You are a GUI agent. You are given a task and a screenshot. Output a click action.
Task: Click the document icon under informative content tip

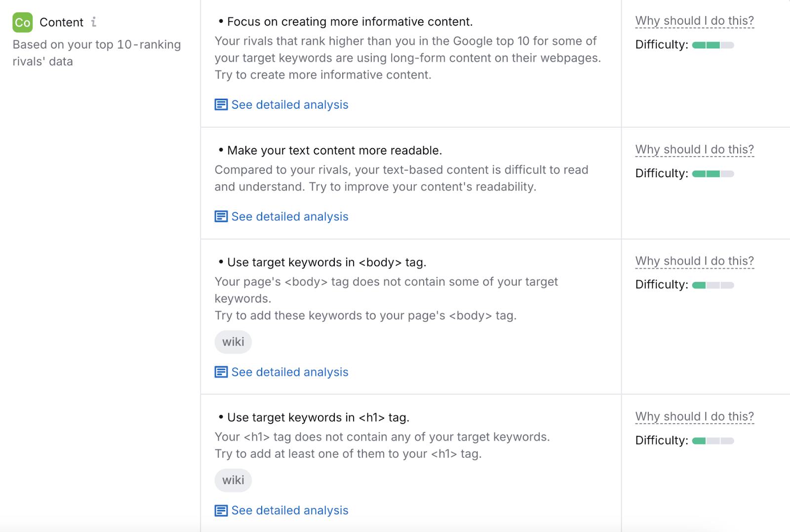tap(221, 105)
